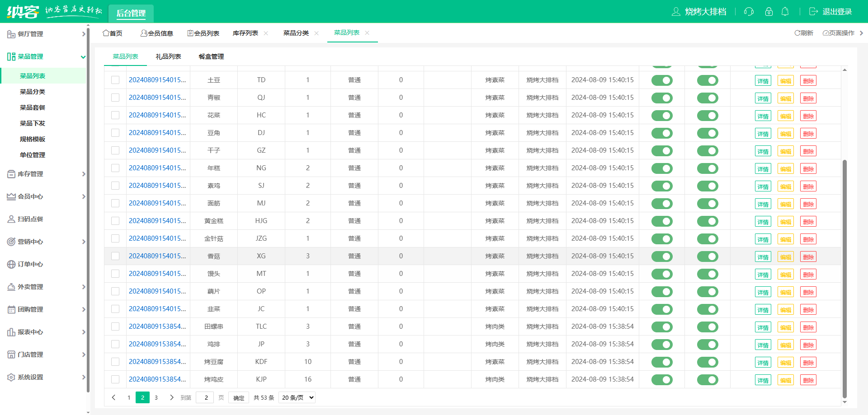Click the customer service headset icon
This screenshot has height=415, width=868.
coord(749,12)
